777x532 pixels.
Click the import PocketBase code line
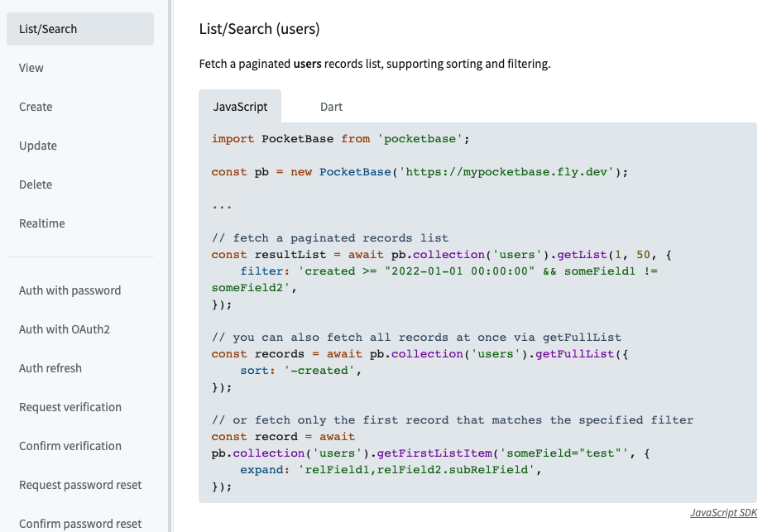(x=340, y=139)
